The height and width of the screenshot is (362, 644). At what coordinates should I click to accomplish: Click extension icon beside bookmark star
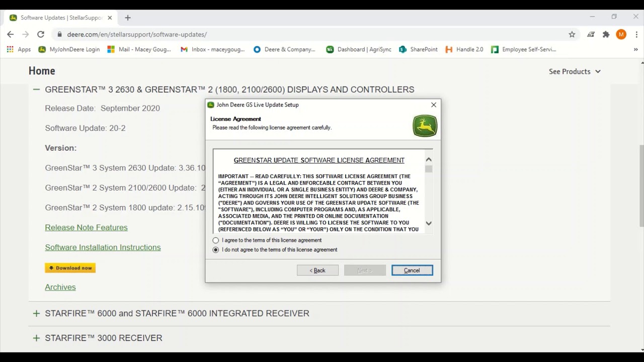point(591,34)
